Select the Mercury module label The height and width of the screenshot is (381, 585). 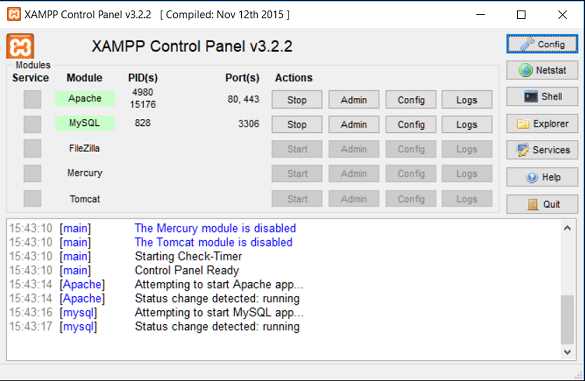pyautogui.click(x=85, y=173)
